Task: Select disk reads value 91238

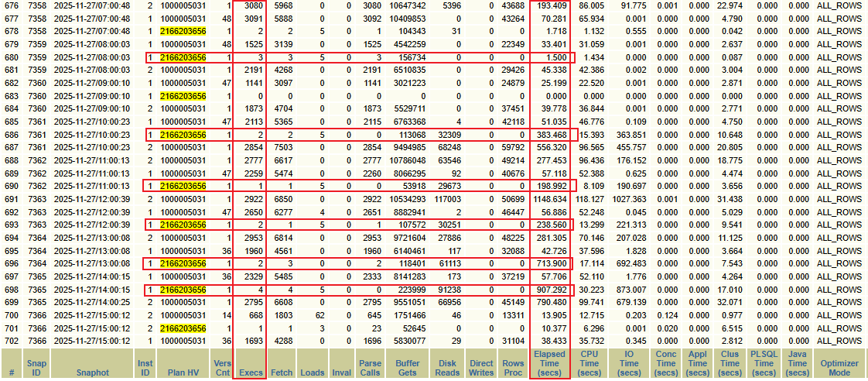Action: tap(450, 290)
